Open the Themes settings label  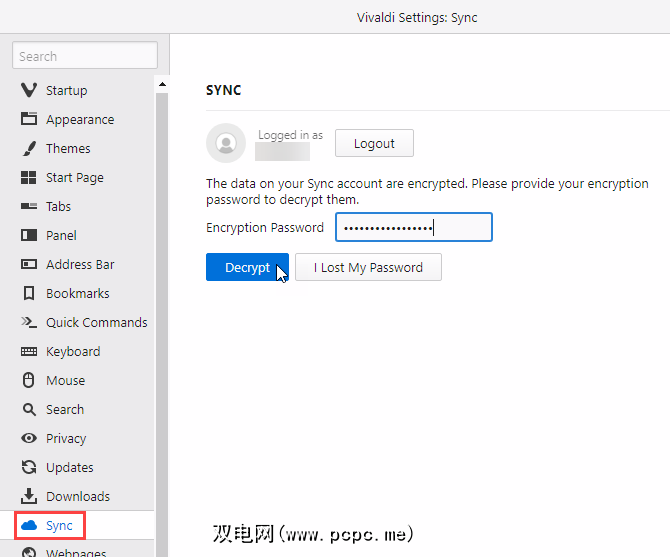(x=68, y=148)
